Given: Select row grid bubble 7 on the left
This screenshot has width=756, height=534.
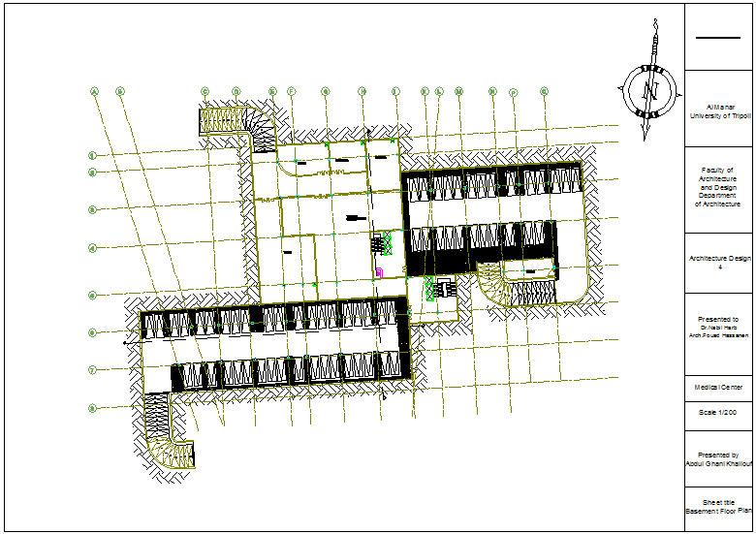Looking at the screenshot, I should coord(93,370).
